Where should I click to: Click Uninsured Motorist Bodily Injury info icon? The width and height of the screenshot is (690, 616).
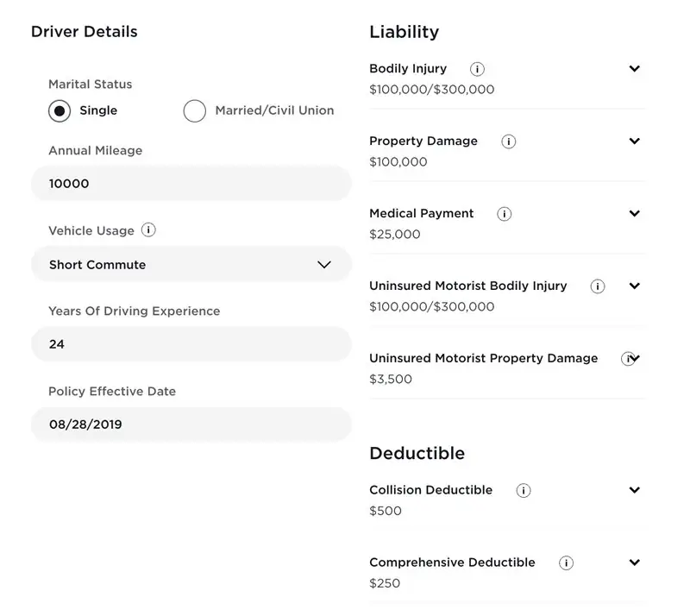point(598,286)
